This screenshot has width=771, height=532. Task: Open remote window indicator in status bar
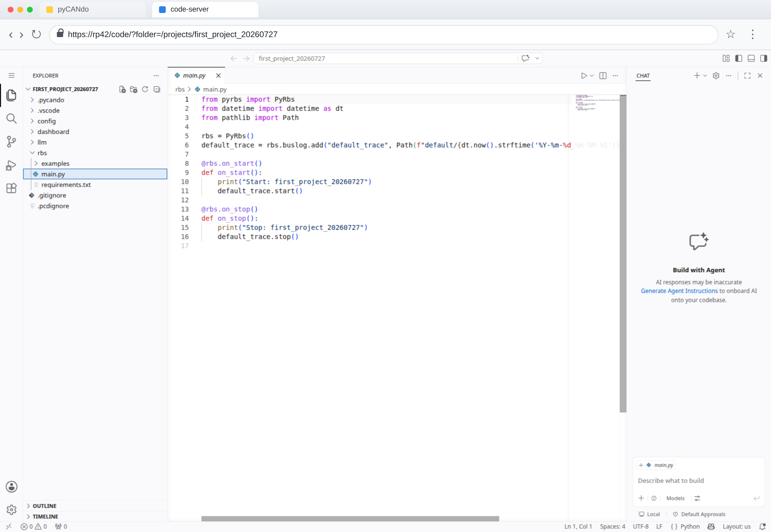click(9, 526)
